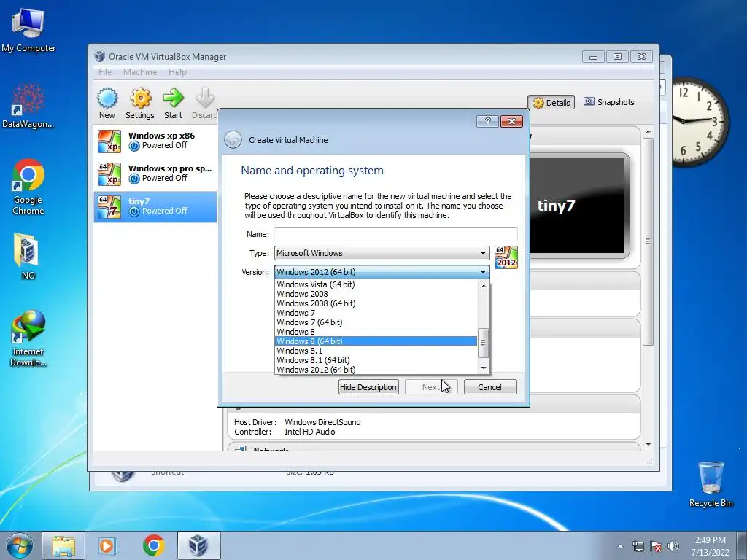
Task: Open Chrome from the taskbar
Action: tap(153, 545)
